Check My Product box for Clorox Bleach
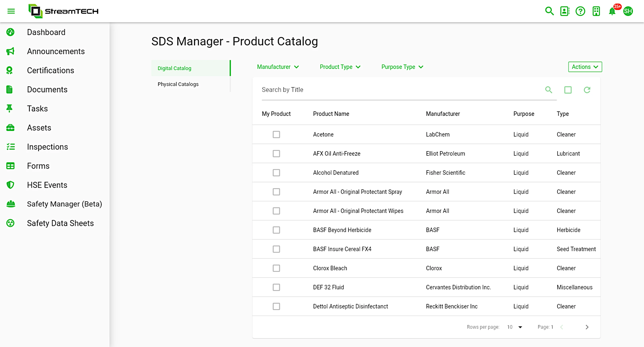 point(276,268)
